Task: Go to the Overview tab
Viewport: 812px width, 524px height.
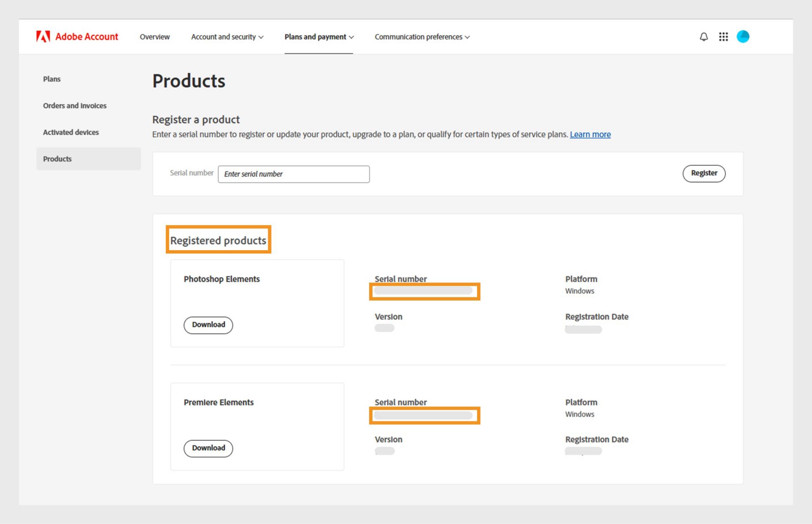Action: tap(155, 37)
